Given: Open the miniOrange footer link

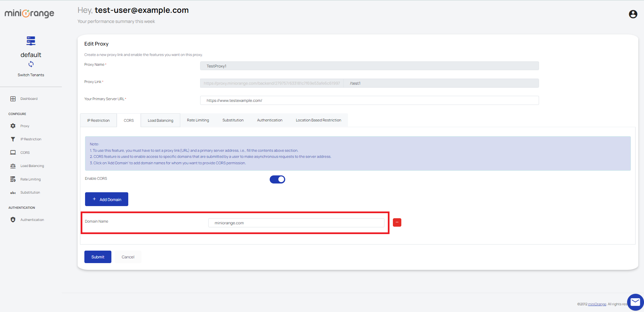Looking at the screenshot, I should pos(597,304).
